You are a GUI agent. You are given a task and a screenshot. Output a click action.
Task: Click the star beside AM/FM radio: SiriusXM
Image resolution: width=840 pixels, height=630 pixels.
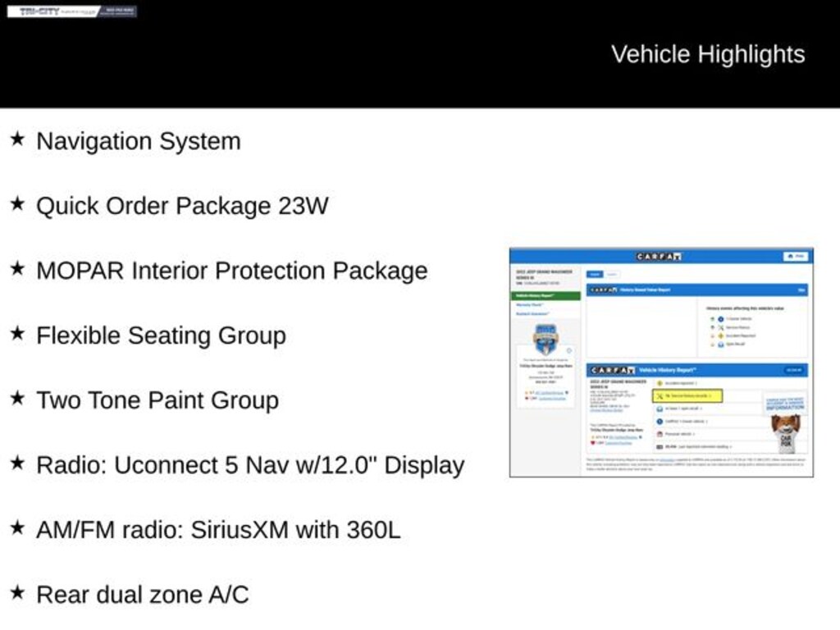pos(16,528)
